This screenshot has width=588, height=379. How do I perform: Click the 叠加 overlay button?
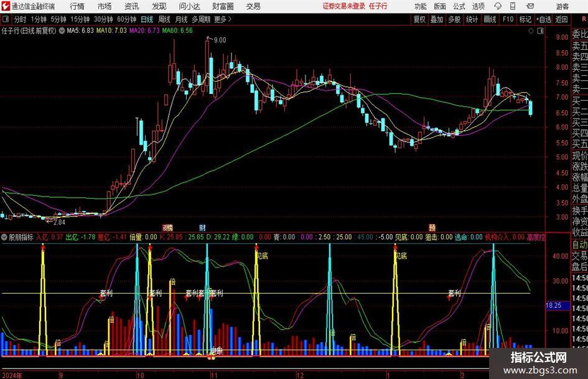point(437,19)
